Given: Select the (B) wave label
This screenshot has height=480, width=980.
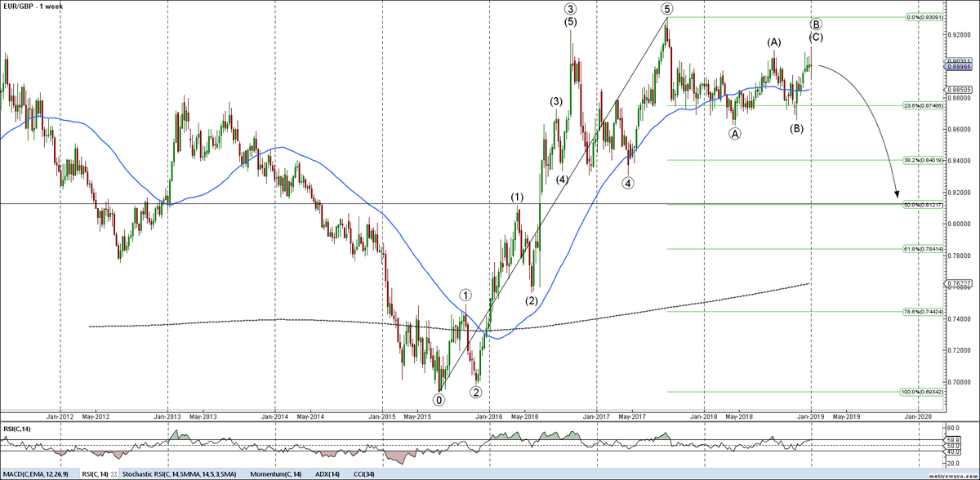Looking at the screenshot, I should click(x=797, y=128).
